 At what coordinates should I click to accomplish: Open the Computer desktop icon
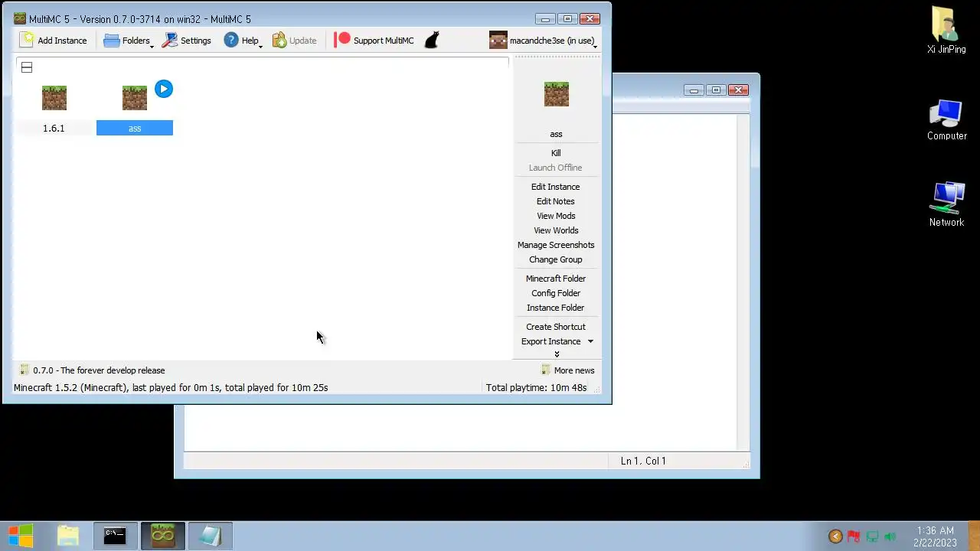click(946, 120)
